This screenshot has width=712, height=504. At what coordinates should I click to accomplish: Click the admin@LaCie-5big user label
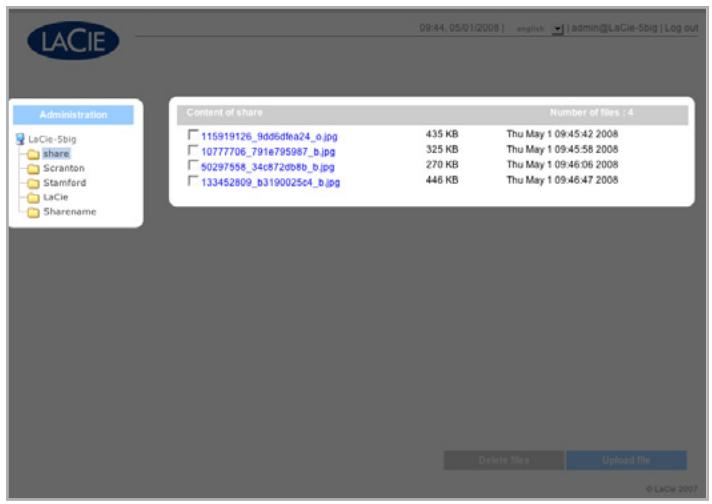click(x=614, y=28)
